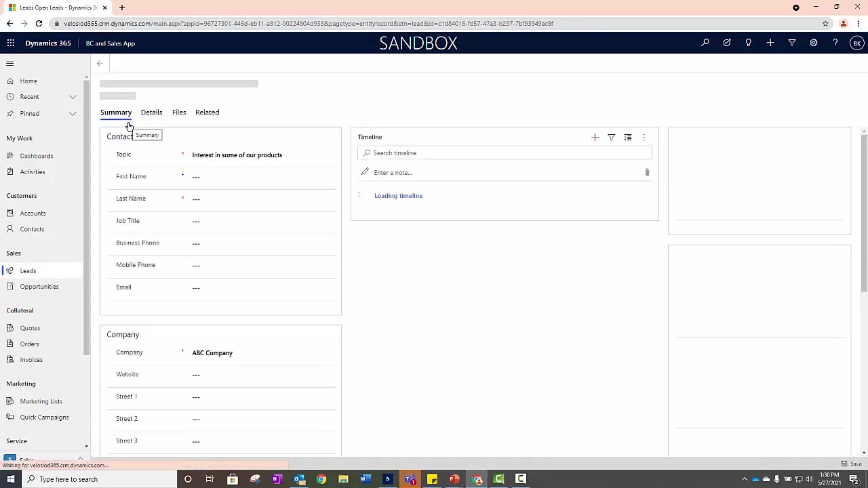Image resolution: width=868 pixels, height=488 pixels.
Task: Open the BK user account menu
Action: (x=857, y=43)
